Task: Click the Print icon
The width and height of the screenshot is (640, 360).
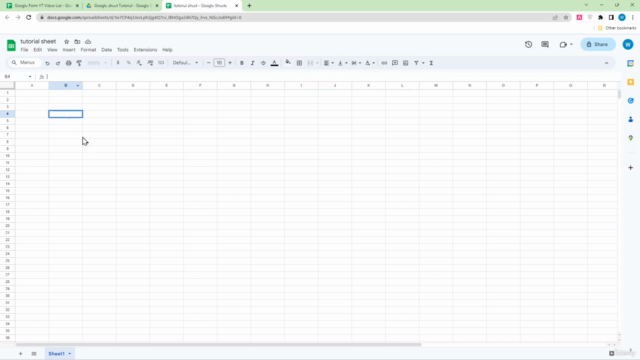Action: click(x=69, y=63)
